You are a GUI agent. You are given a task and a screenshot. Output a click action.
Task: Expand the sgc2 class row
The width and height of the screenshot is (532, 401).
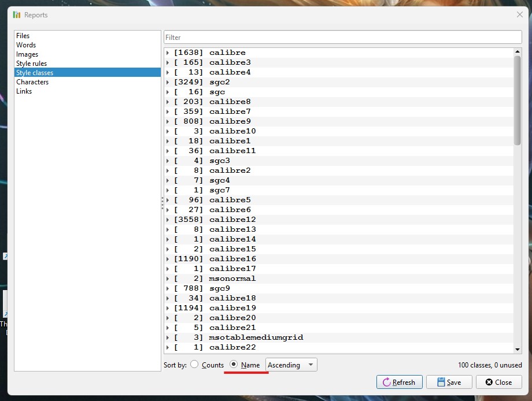[x=168, y=82]
